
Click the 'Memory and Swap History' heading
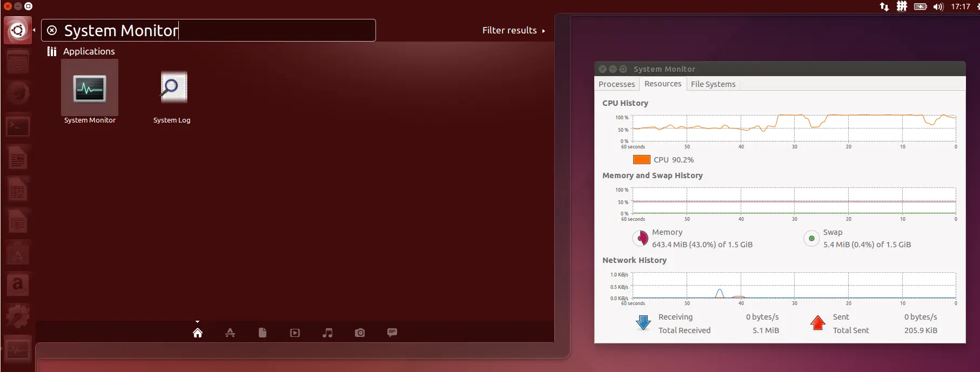click(x=653, y=175)
